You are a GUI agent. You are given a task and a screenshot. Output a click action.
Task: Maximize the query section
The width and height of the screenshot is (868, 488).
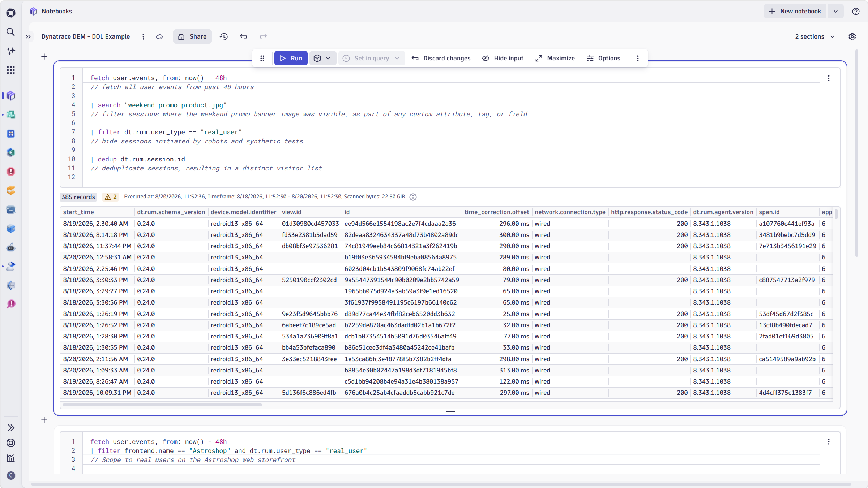[x=555, y=58]
